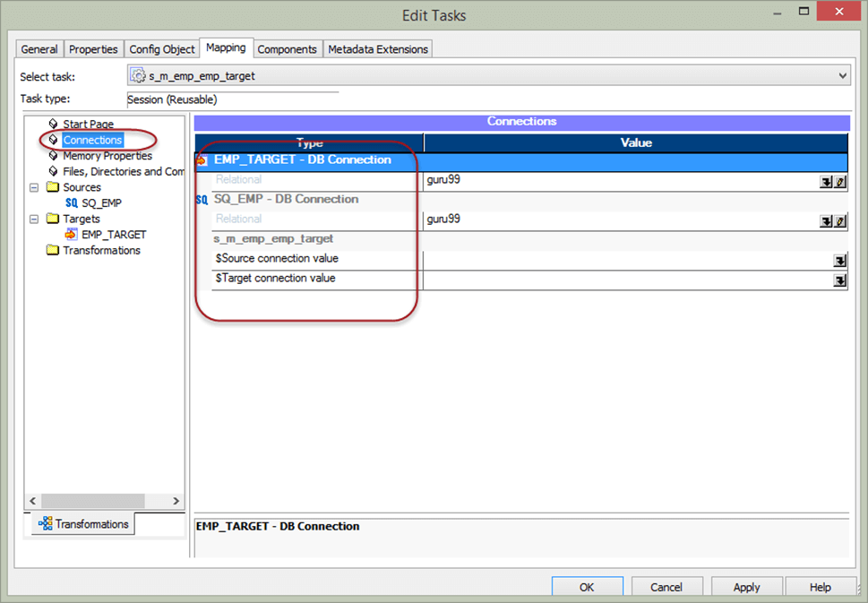Click arrow button for $Source connection value
This screenshot has width=868, height=603.
pos(839,261)
